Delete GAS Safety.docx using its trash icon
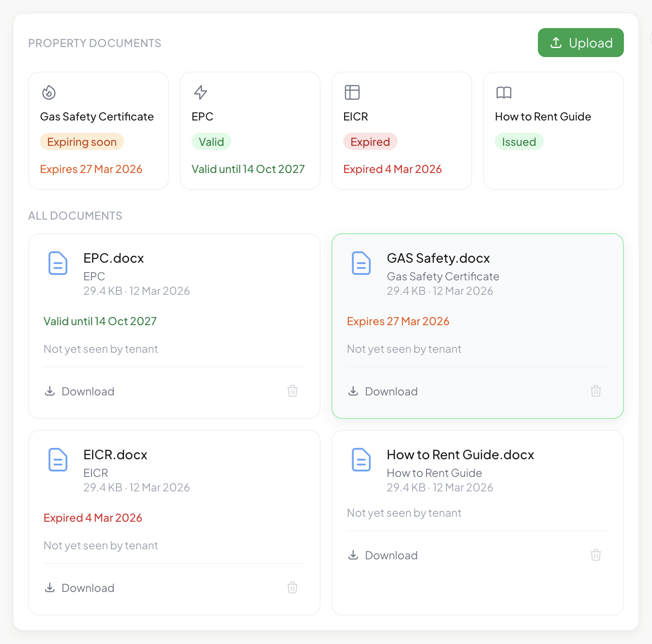The width and height of the screenshot is (652, 644). (595, 391)
